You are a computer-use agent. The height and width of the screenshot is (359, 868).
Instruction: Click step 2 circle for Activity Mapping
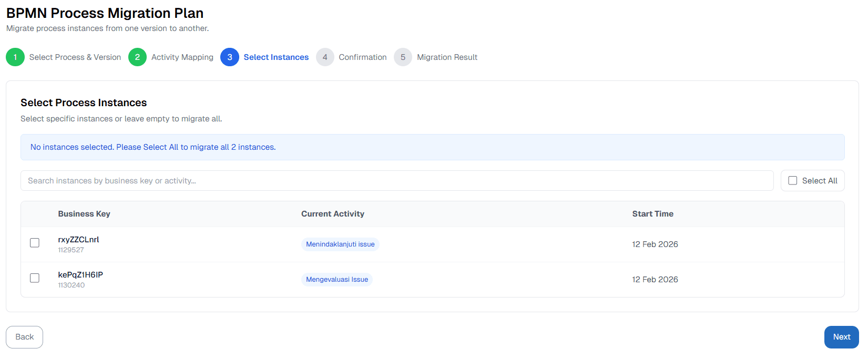pyautogui.click(x=137, y=57)
